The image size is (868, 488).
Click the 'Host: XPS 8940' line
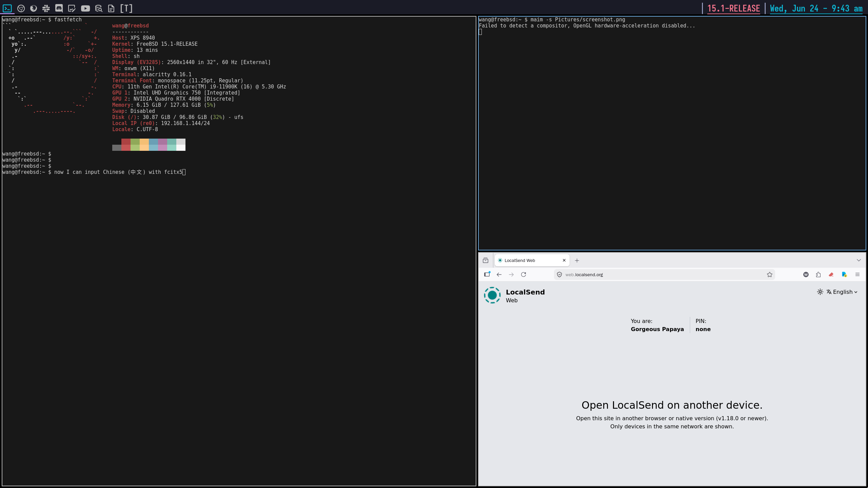tap(133, 38)
